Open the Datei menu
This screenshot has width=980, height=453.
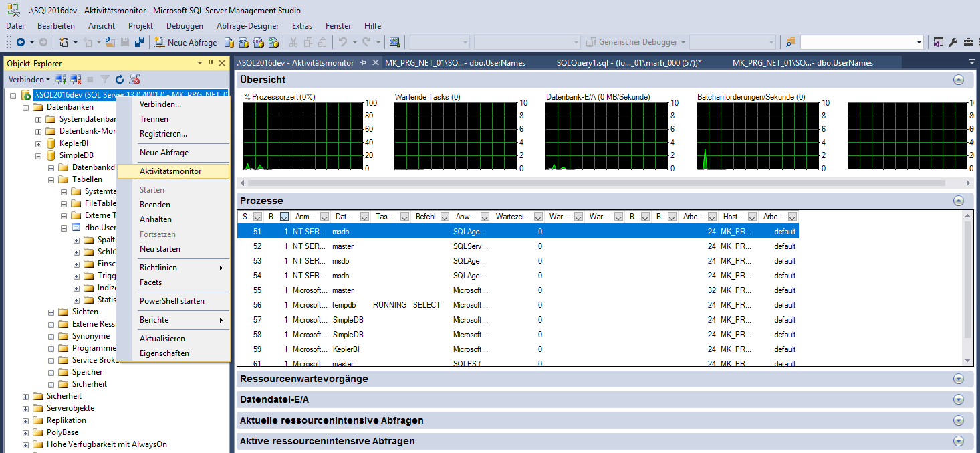click(15, 26)
